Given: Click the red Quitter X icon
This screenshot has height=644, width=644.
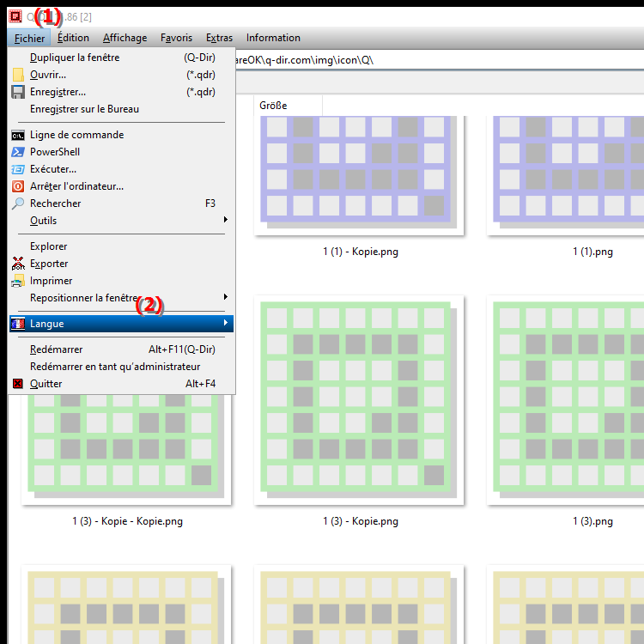Looking at the screenshot, I should pos(18,384).
